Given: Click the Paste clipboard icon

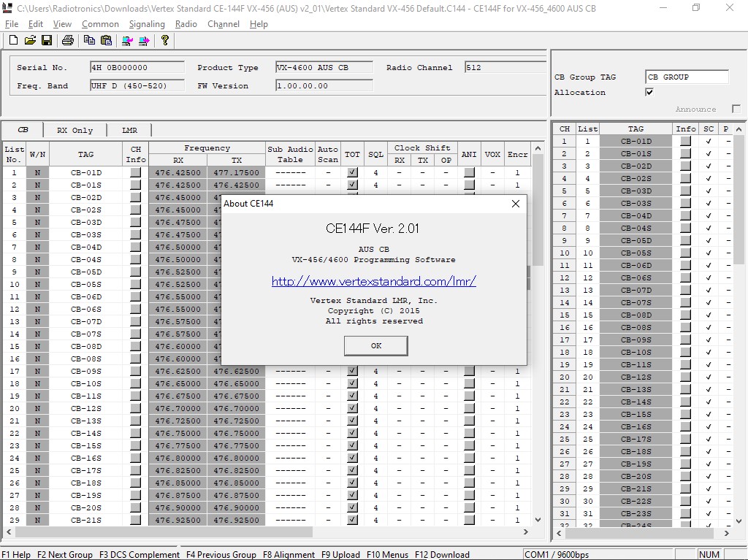Looking at the screenshot, I should pos(106,41).
